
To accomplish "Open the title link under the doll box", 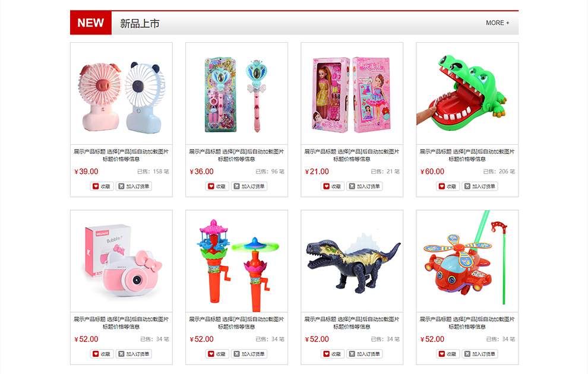I will 352,155.
